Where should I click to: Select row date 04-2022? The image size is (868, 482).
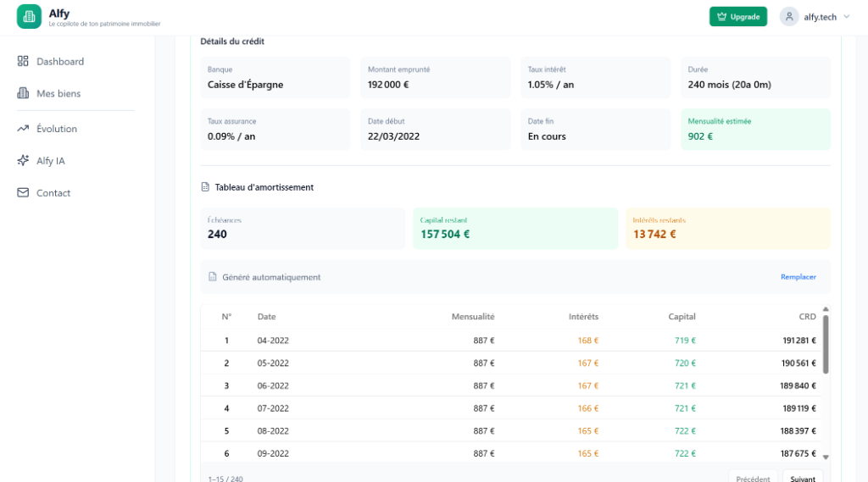(273, 341)
